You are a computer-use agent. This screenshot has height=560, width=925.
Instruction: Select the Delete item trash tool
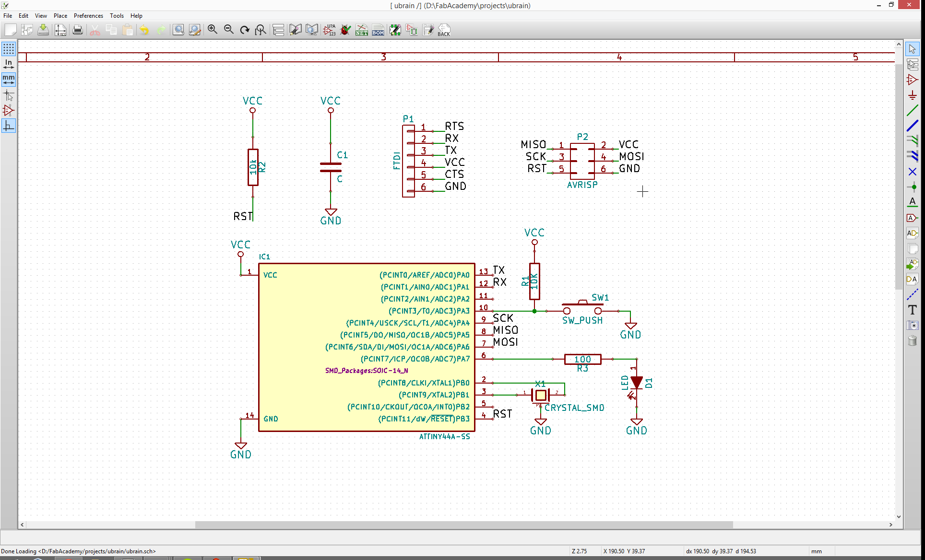pyautogui.click(x=913, y=341)
